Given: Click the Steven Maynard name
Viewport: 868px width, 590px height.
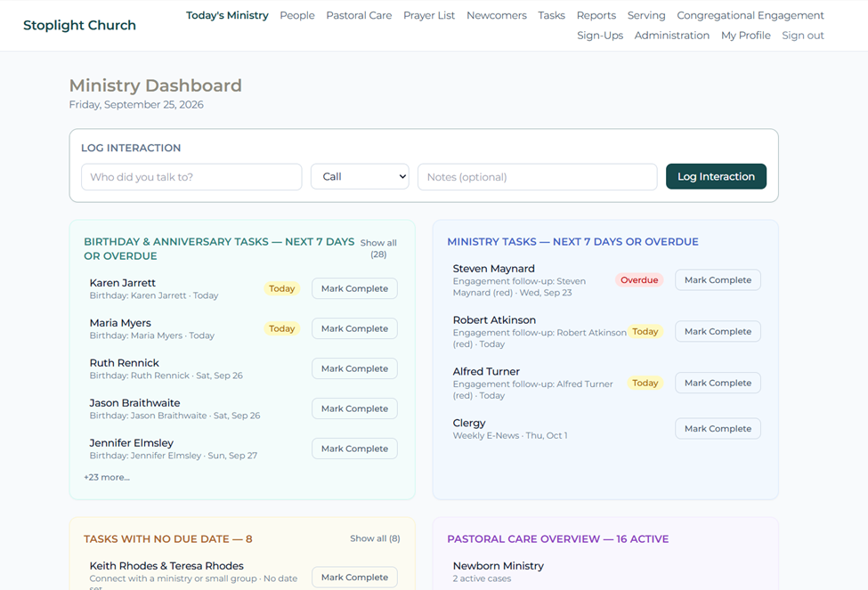Looking at the screenshot, I should (x=493, y=269).
